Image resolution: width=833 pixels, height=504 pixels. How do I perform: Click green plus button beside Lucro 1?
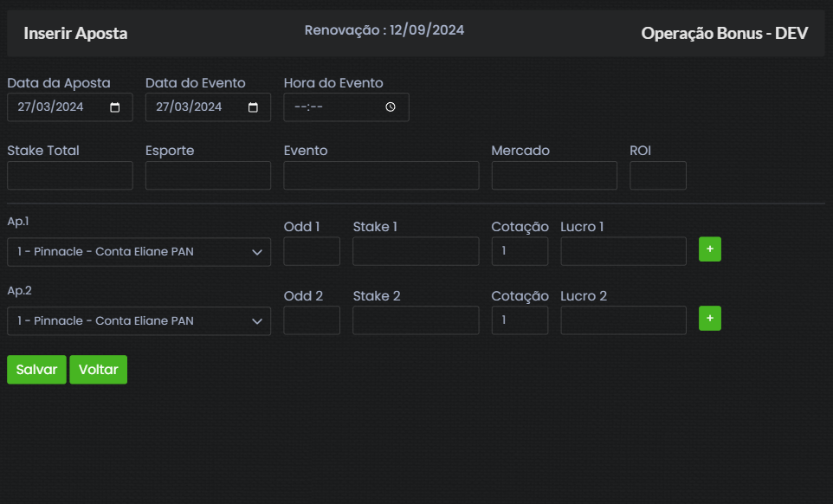(x=710, y=249)
